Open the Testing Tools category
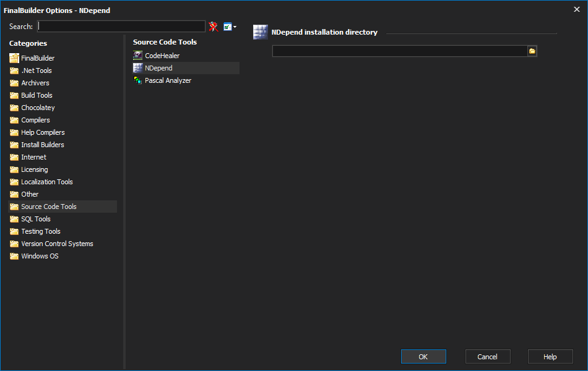This screenshot has width=588, height=371. [x=40, y=231]
